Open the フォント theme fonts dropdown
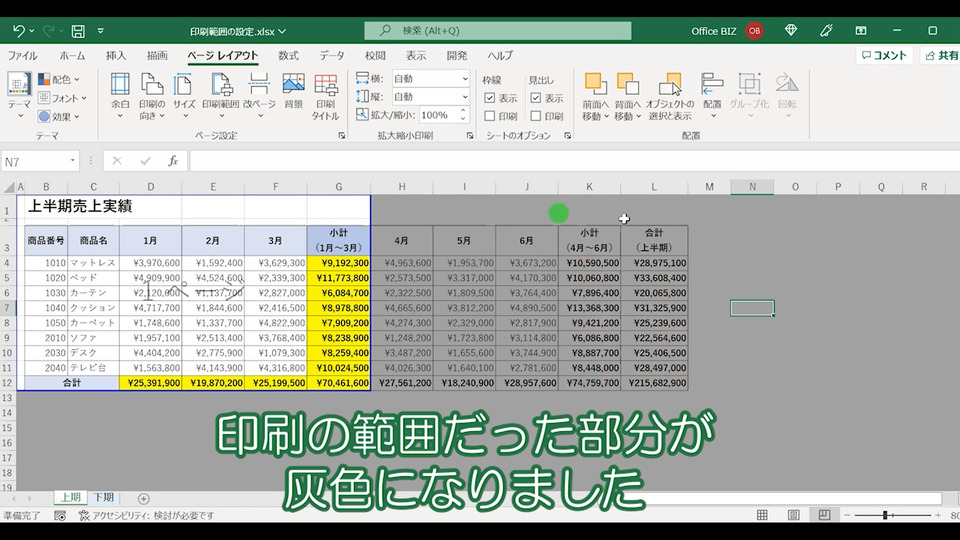960x540 pixels. click(62, 97)
